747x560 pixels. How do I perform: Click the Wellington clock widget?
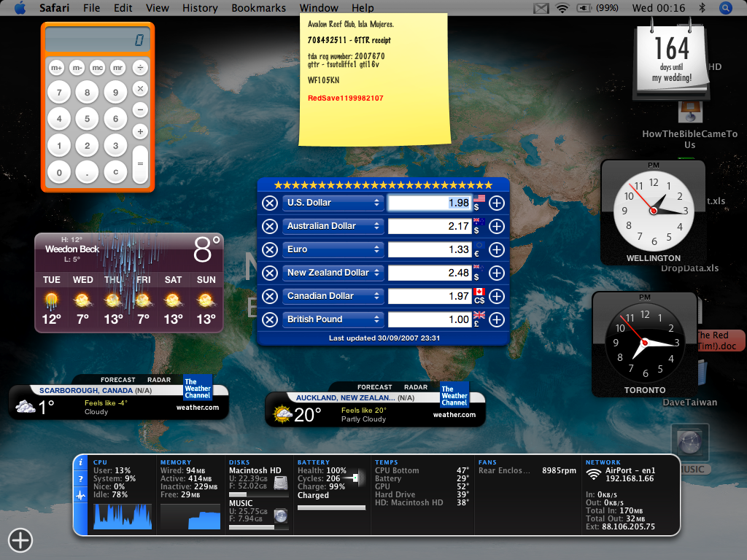(x=653, y=212)
